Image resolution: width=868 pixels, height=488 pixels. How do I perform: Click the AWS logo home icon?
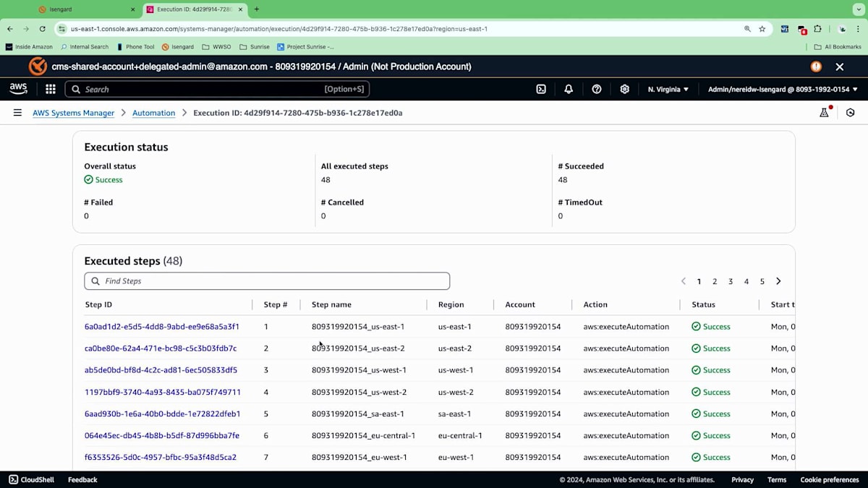(x=19, y=89)
